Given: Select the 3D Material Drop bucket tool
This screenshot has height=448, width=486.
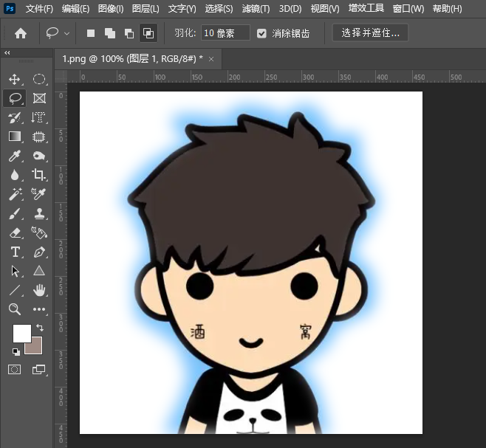Looking at the screenshot, I should (x=39, y=232).
